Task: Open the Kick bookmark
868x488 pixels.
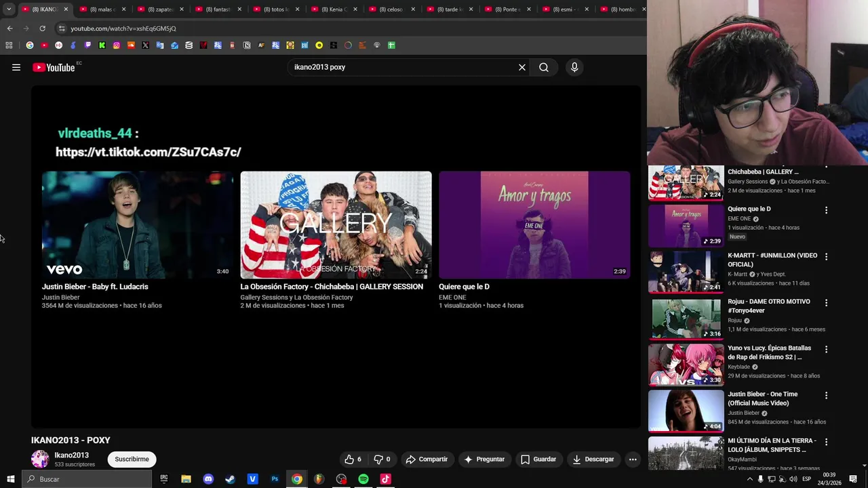Action: coord(102,45)
